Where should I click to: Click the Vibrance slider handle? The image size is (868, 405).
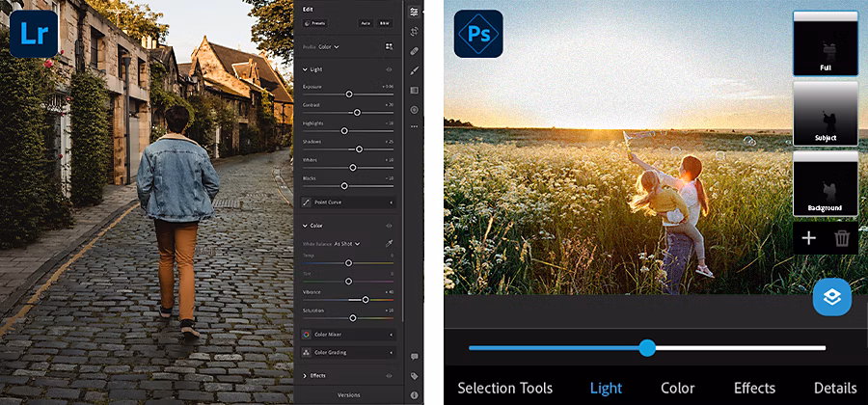(x=366, y=299)
